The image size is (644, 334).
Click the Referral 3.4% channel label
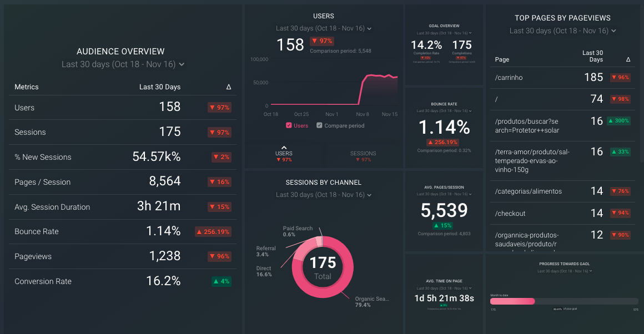pos(266,251)
